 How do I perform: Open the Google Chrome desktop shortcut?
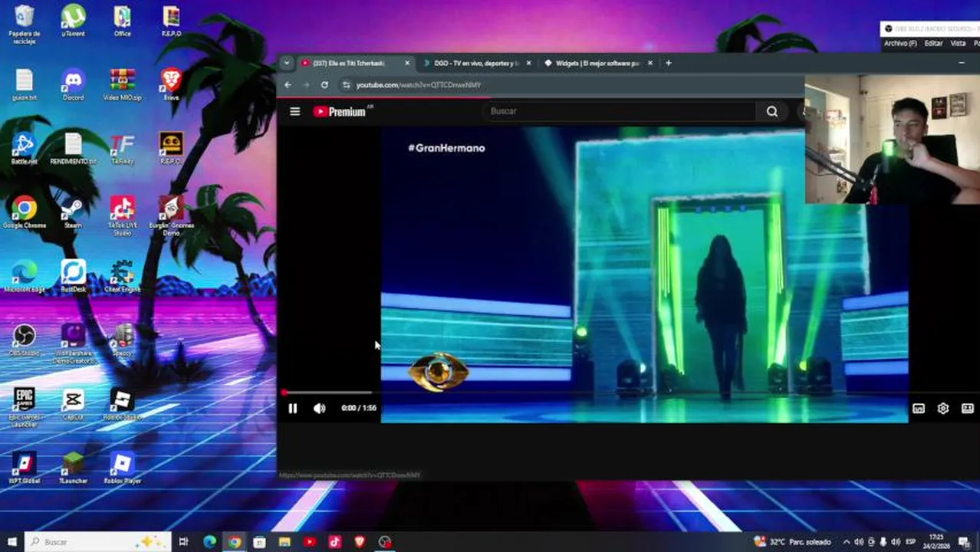coord(25,212)
